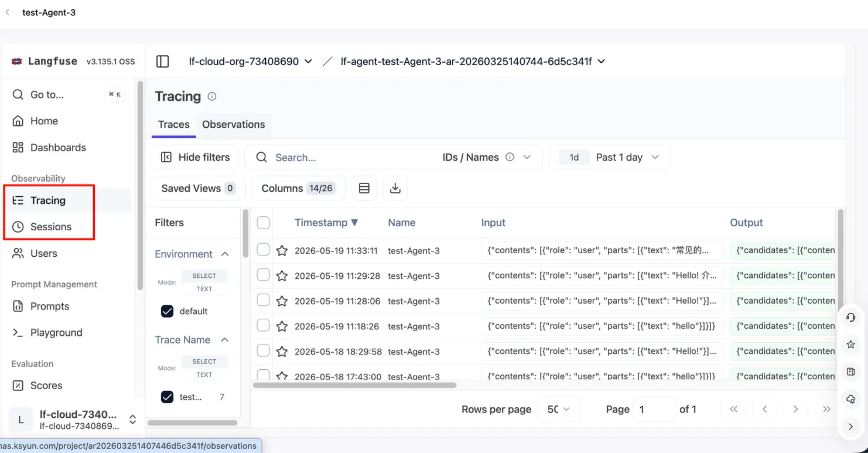This screenshot has height=453, width=868.
Task: Click the IDs / Names info icon
Action: (510, 157)
